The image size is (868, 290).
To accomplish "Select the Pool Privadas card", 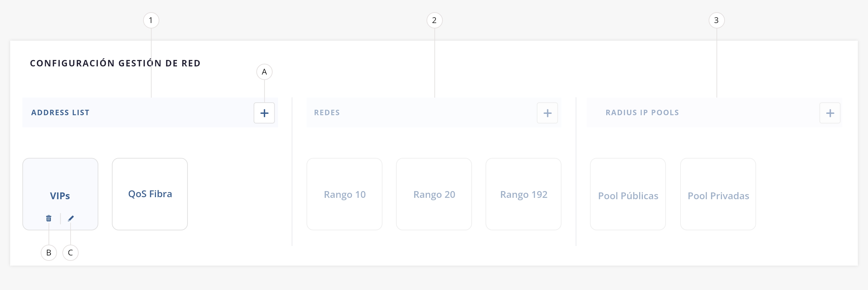I will click(x=718, y=195).
